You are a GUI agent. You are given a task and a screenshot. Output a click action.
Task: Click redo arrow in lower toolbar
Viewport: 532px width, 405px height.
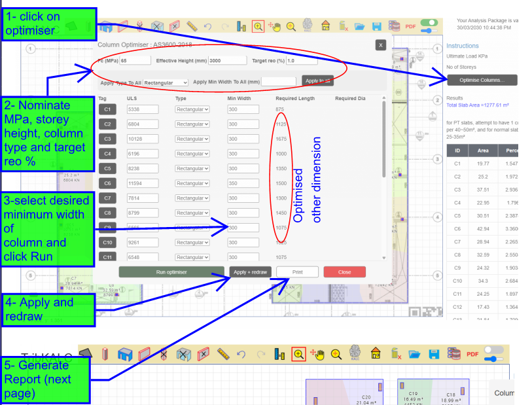[261, 355]
